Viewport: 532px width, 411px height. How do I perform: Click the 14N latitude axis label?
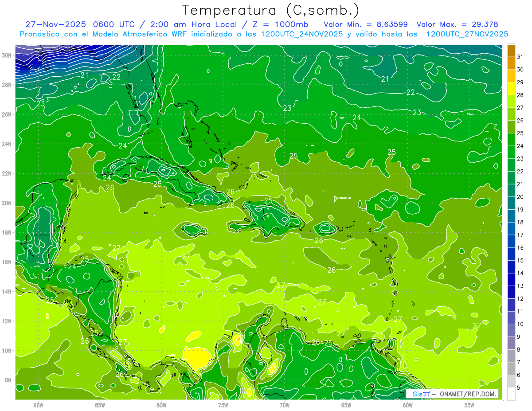pyautogui.click(x=7, y=291)
